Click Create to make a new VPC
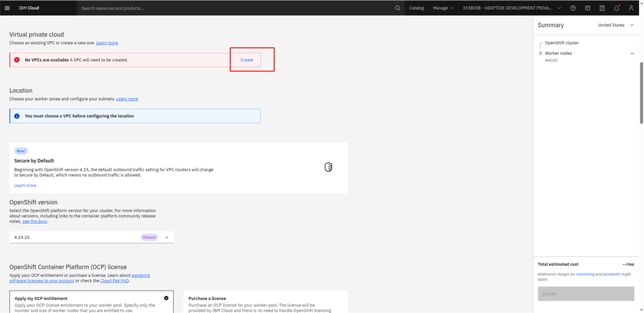The height and width of the screenshot is (313, 644). 247,60
